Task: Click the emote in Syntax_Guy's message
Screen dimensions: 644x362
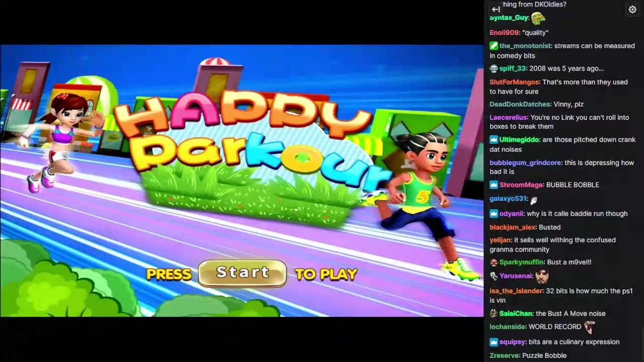Action: coord(538,18)
